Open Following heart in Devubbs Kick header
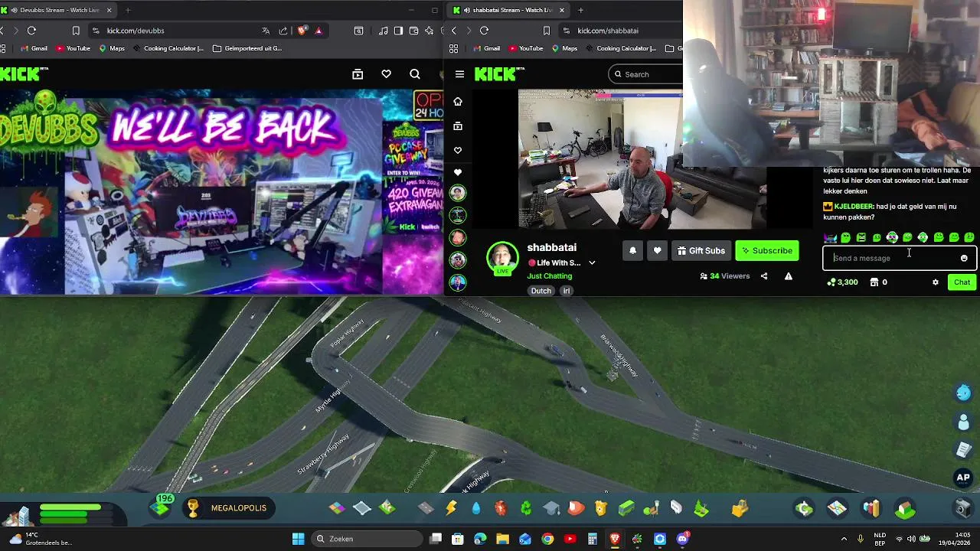This screenshot has width=980, height=551. 386,74
